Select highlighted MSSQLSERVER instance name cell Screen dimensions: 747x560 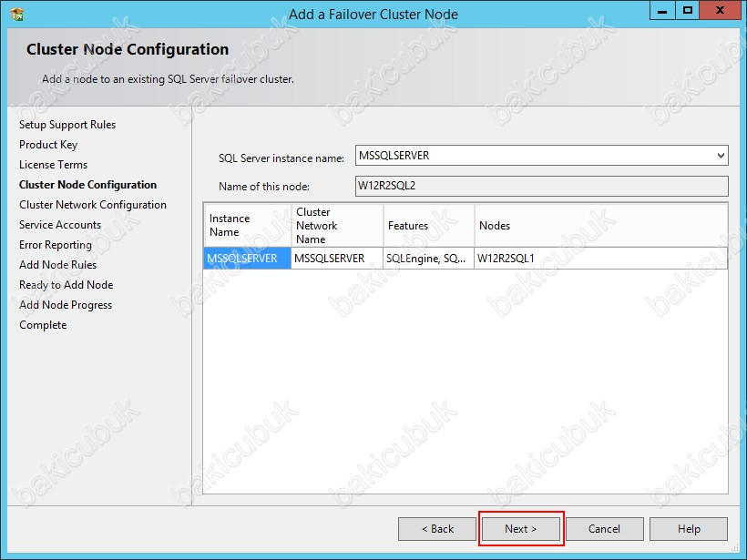pos(247,258)
